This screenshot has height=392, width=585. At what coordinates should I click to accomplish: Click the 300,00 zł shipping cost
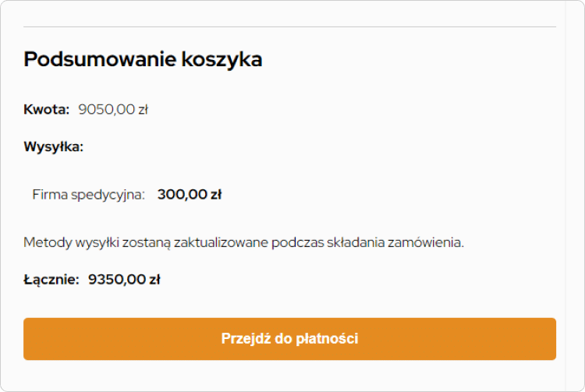[190, 194]
